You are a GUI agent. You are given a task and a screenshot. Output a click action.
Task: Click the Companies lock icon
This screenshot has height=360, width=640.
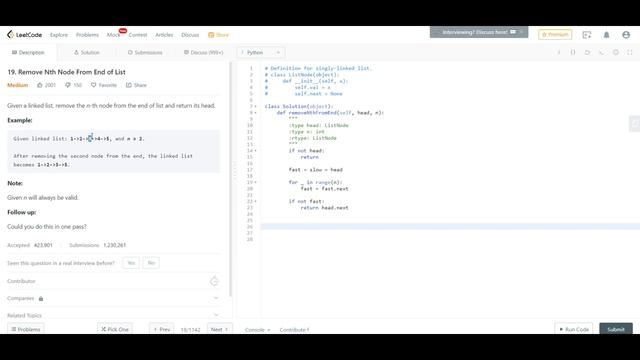point(41,299)
